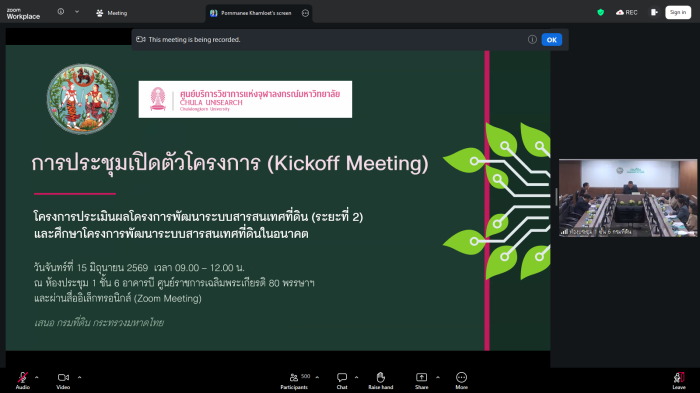Image resolution: width=700 pixels, height=393 pixels.
Task: Click the Sign in button
Action: (x=678, y=13)
